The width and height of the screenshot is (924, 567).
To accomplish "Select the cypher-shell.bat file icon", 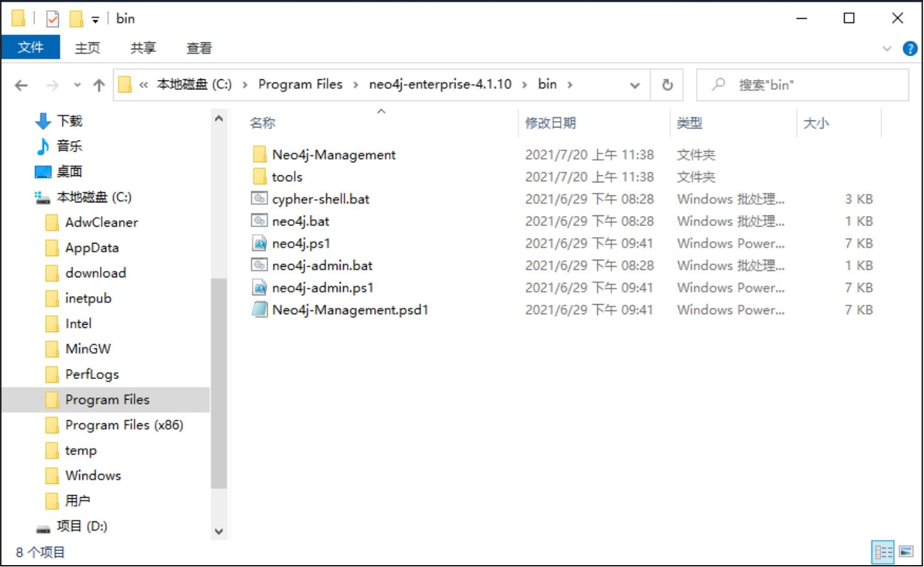I will click(259, 199).
